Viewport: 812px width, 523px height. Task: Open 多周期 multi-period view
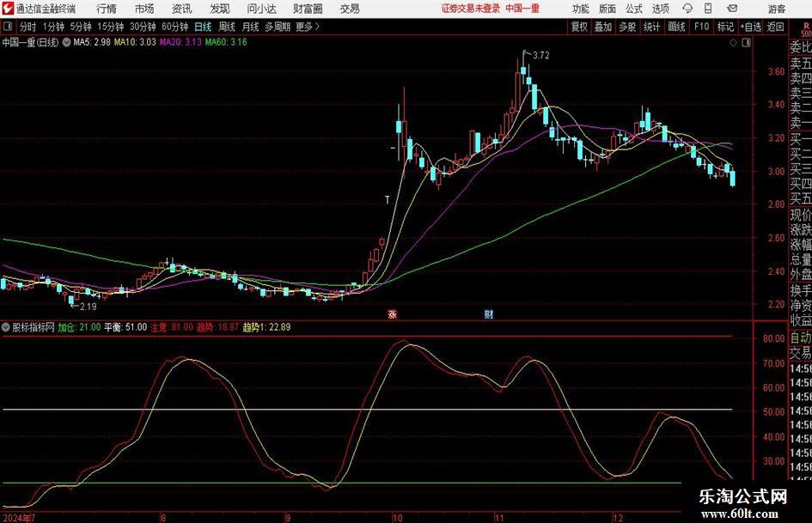278,27
